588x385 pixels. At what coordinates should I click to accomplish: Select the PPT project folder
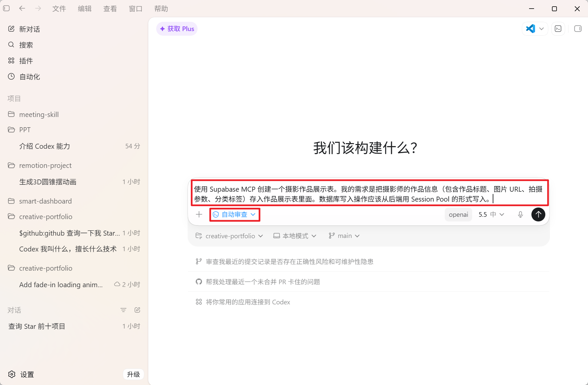tap(74, 130)
